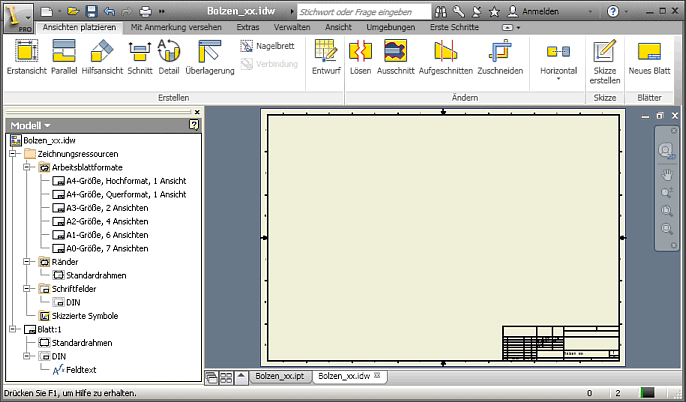686x402 pixels.
Task: Open the Modell browser dropdown
Action: [x=34, y=125]
